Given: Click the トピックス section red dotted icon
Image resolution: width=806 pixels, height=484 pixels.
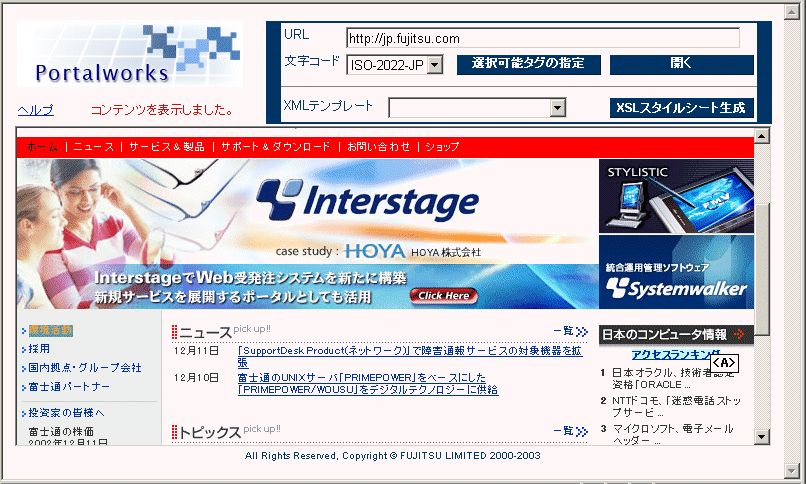Looking at the screenshot, I should (174, 432).
